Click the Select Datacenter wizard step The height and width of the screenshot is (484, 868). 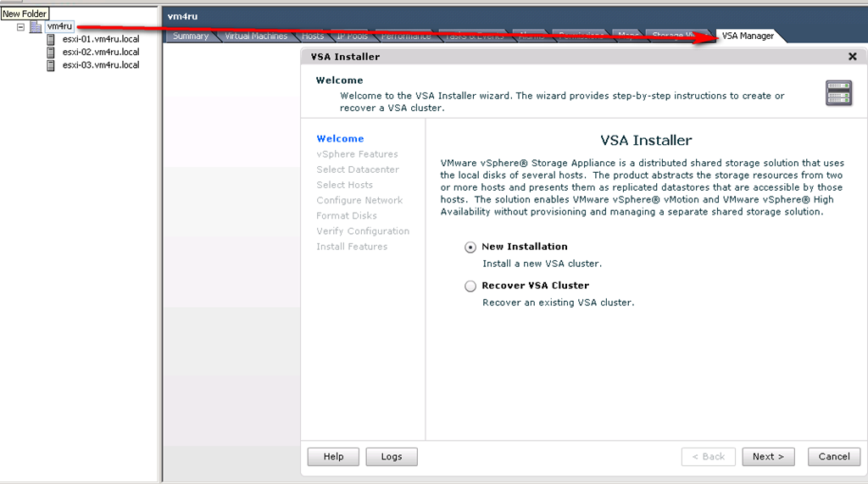[358, 170]
